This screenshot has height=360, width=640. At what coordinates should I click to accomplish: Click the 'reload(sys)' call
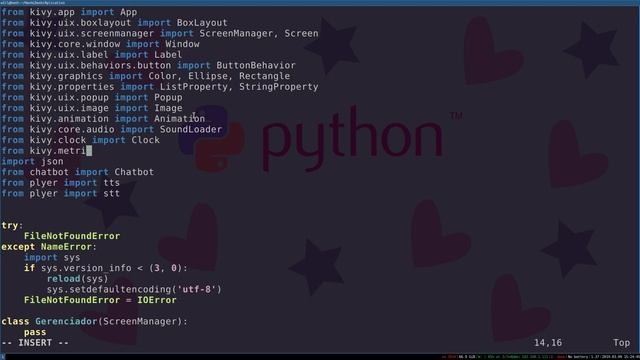point(78,279)
